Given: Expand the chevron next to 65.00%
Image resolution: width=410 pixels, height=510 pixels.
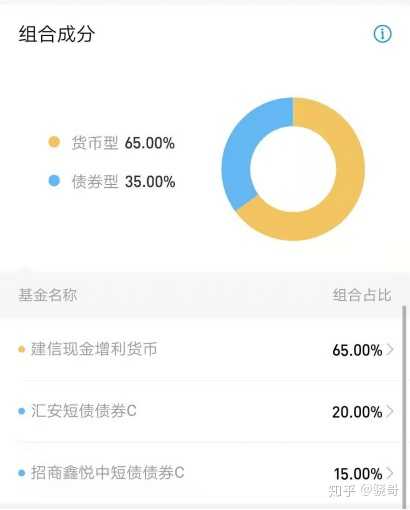Looking at the screenshot, I should 390,350.
